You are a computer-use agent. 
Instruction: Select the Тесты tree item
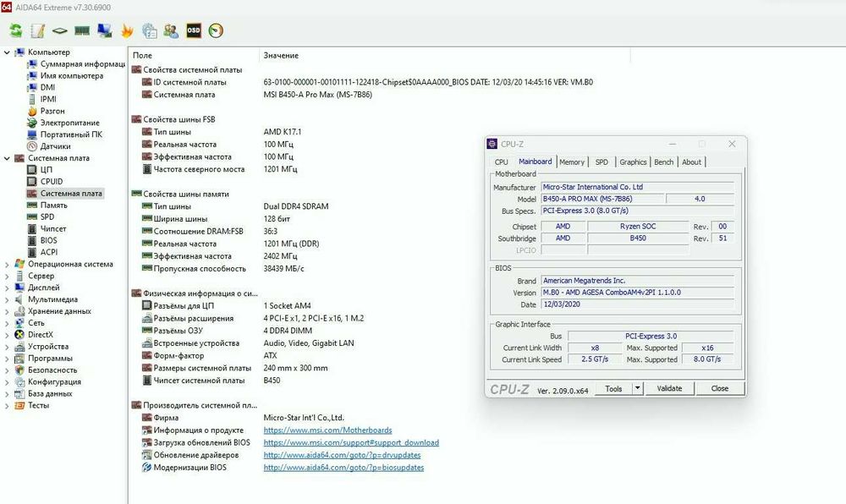point(38,405)
